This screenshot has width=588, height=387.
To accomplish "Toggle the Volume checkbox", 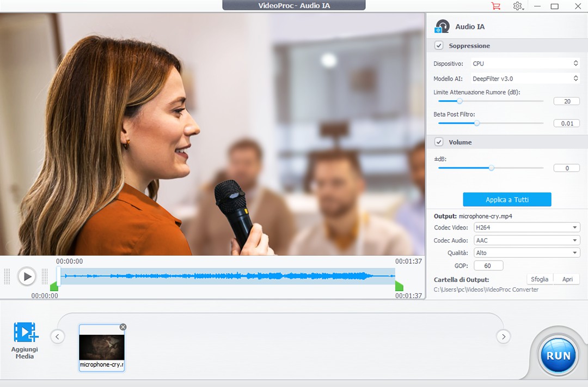I will tap(439, 142).
